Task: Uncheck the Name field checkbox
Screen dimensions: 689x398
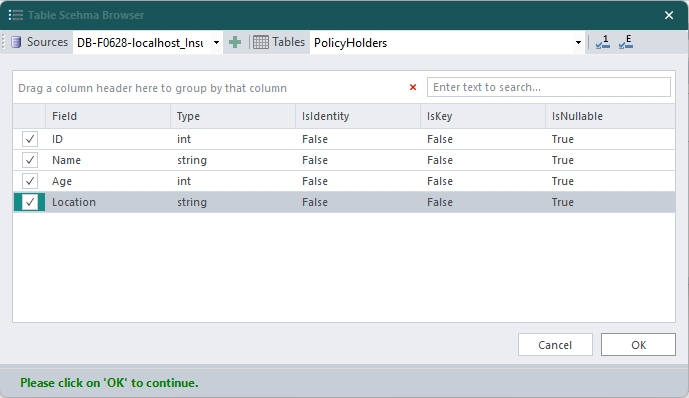Action: click(30, 160)
